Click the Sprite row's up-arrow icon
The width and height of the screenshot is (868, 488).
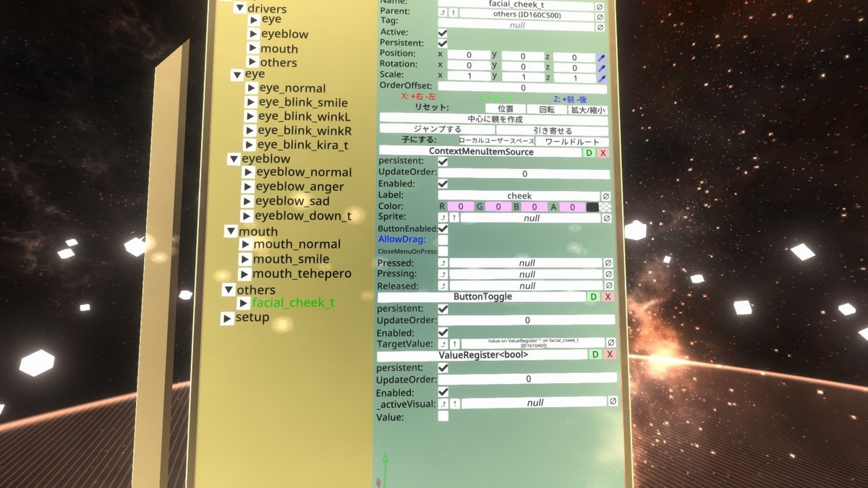click(454, 218)
